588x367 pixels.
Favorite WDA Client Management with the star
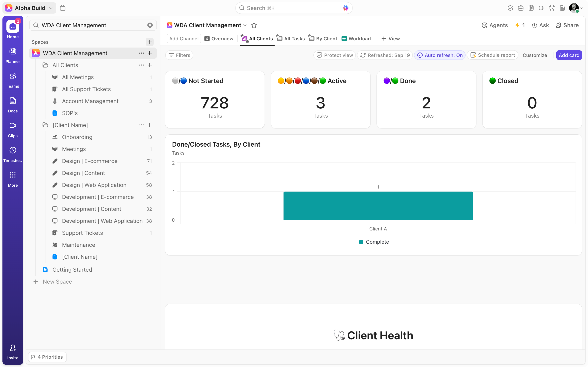coord(254,25)
